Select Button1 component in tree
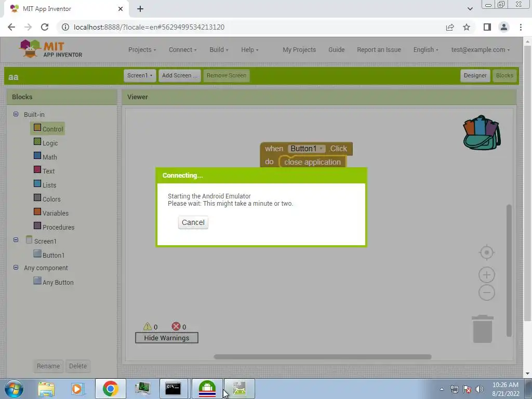The image size is (532, 399). pos(49,255)
